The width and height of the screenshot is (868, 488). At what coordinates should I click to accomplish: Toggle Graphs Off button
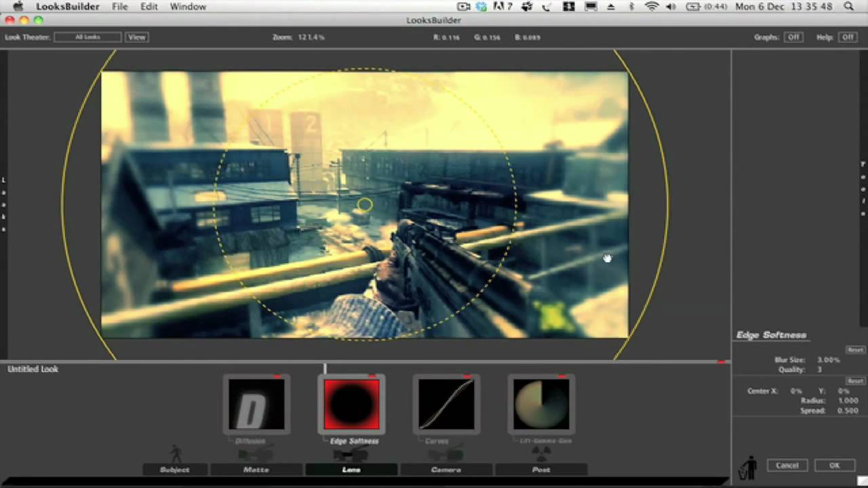pyautogui.click(x=793, y=37)
